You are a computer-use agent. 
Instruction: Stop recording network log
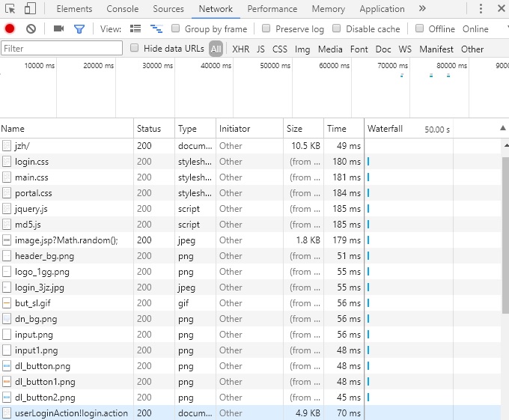point(10,28)
